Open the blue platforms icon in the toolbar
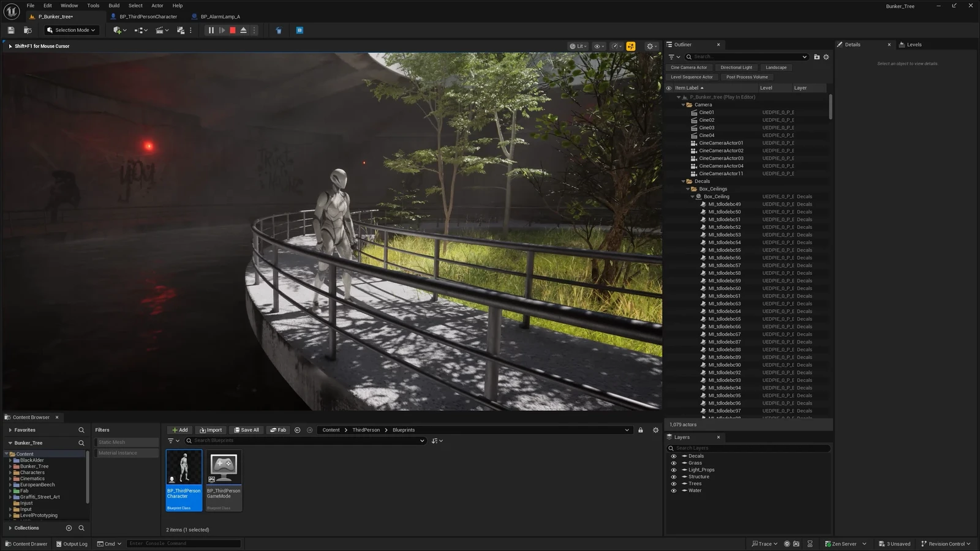The image size is (980, 551). 300,30
